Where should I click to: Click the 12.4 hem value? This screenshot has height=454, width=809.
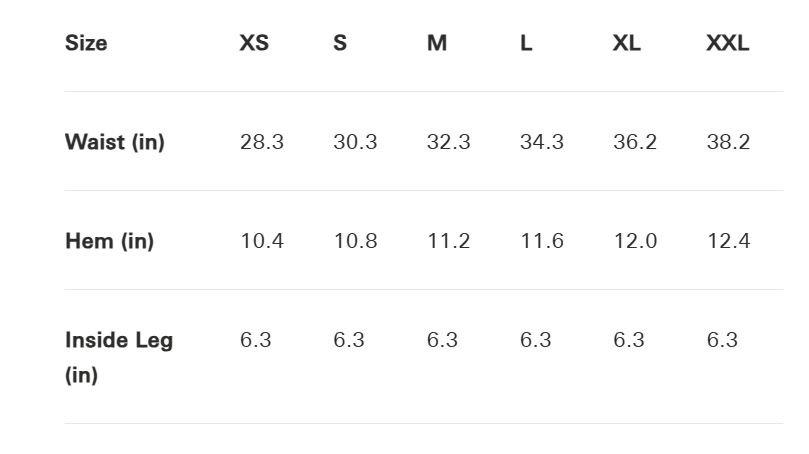pos(728,241)
